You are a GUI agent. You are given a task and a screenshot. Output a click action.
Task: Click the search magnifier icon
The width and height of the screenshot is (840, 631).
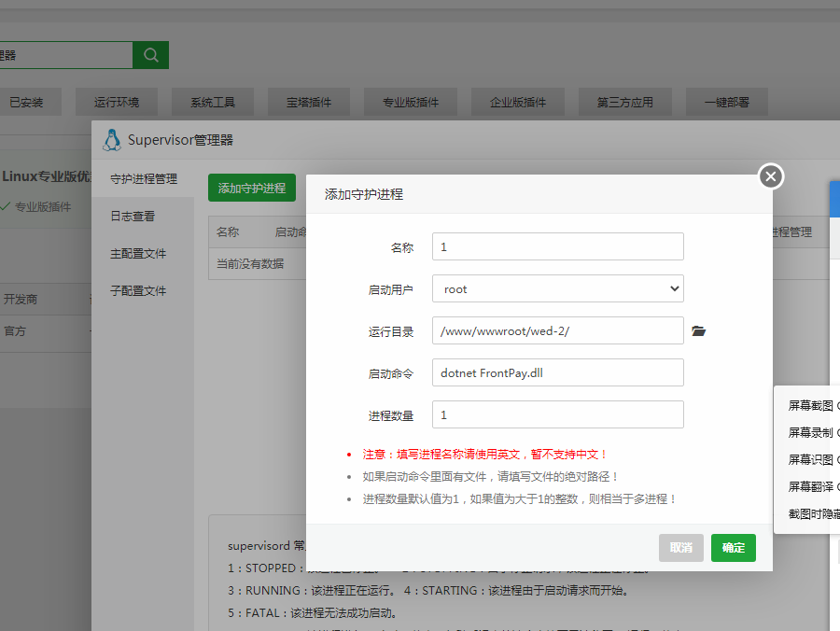[149, 55]
